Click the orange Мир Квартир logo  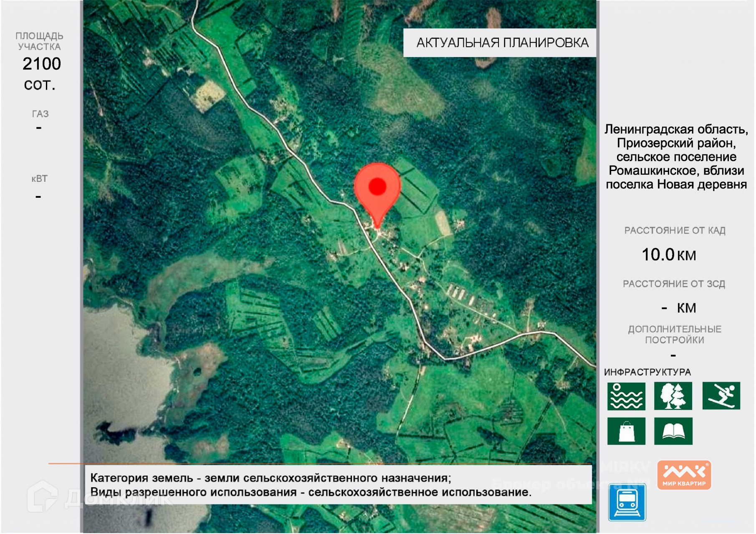[x=684, y=475]
